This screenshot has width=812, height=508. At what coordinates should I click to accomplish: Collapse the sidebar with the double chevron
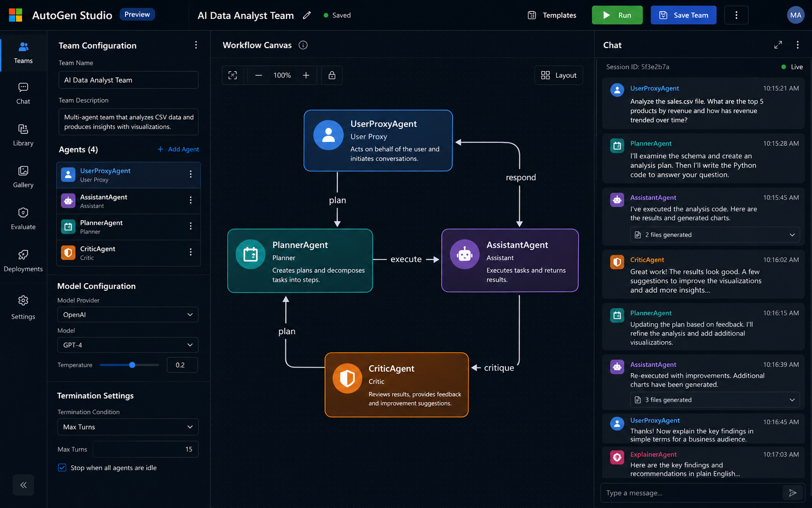(24, 485)
